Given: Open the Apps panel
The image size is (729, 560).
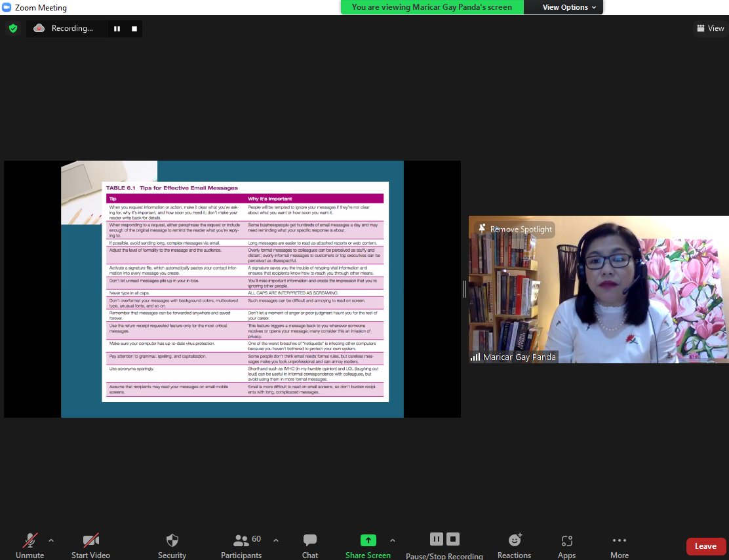Looking at the screenshot, I should click(566, 546).
